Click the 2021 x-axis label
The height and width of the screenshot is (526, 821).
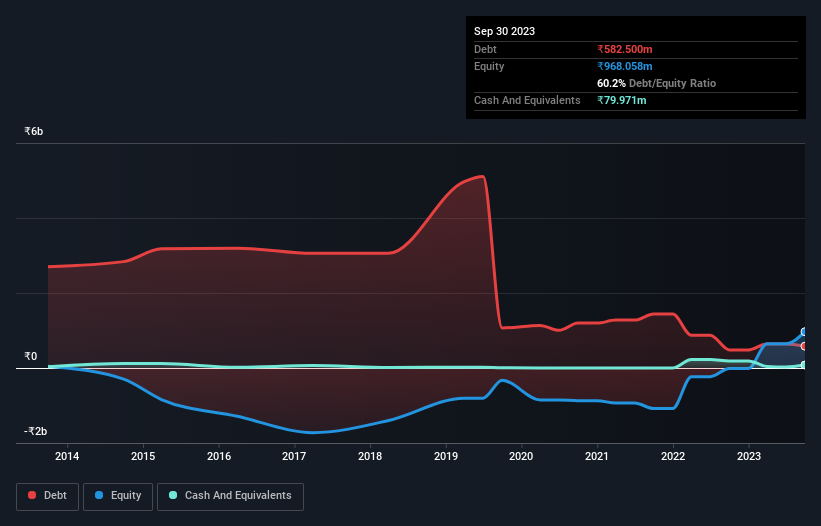point(597,456)
